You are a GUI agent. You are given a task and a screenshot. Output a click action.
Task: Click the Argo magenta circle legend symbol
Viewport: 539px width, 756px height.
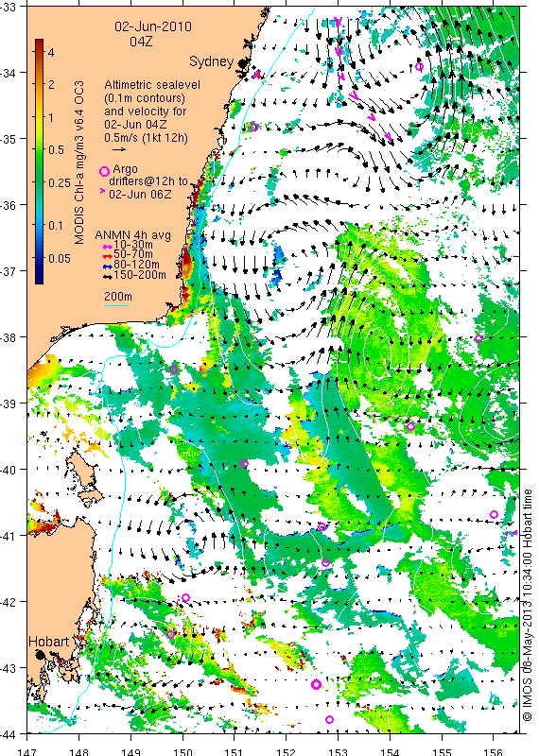pyautogui.click(x=104, y=172)
